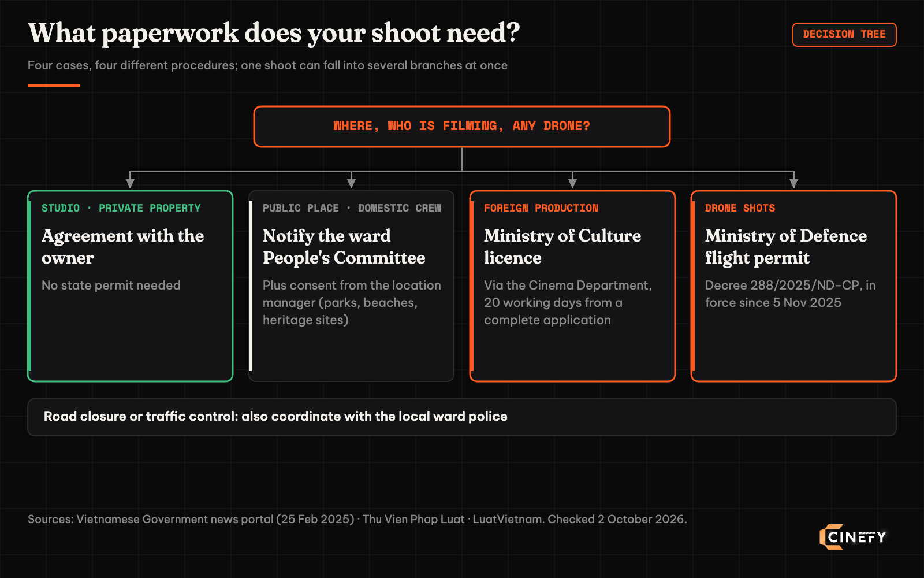Click the green accent bar on Studio card
This screenshot has height=578, width=924.
click(x=29, y=286)
